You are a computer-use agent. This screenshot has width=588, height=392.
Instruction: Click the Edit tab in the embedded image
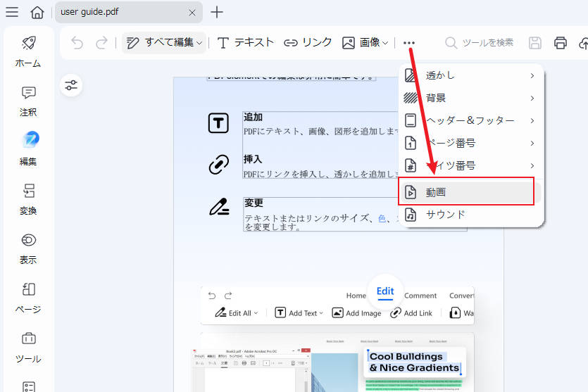pos(385,291)
